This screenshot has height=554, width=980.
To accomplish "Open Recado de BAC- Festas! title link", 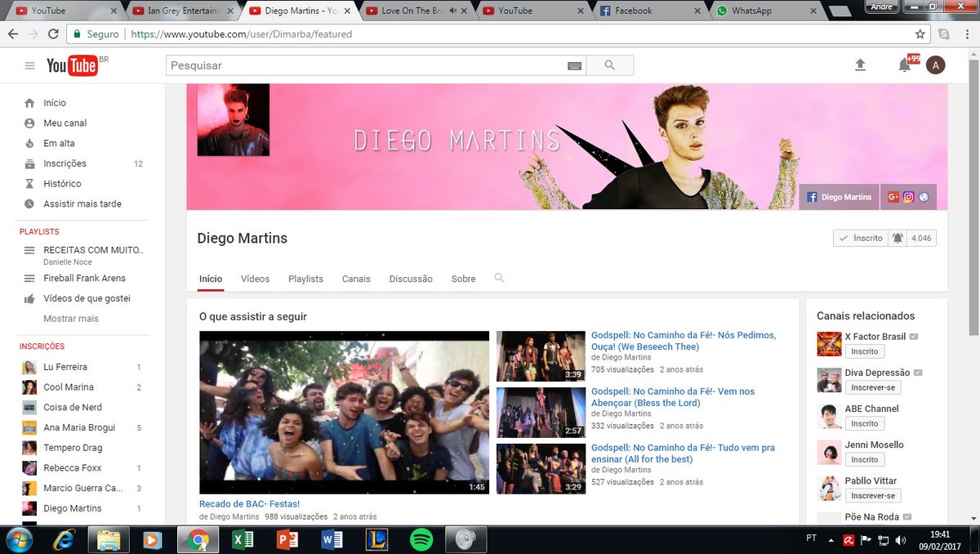I will [x=250, y=504].
